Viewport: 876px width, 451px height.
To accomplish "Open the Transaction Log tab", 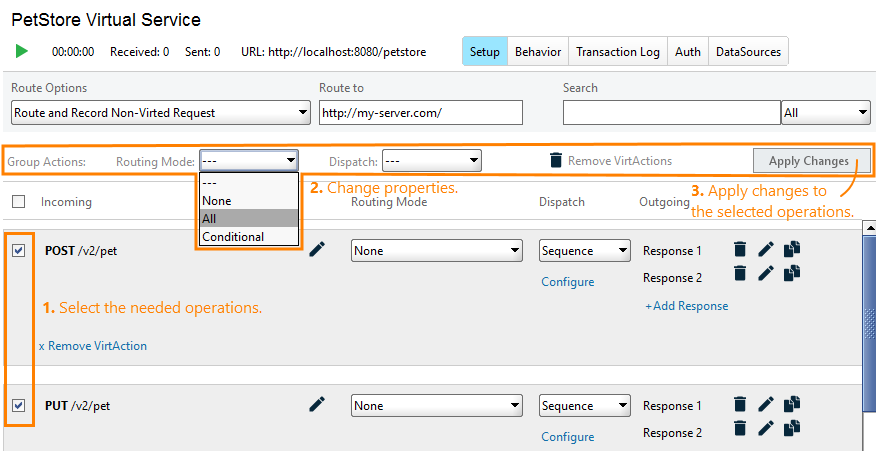I will [618, 51].
